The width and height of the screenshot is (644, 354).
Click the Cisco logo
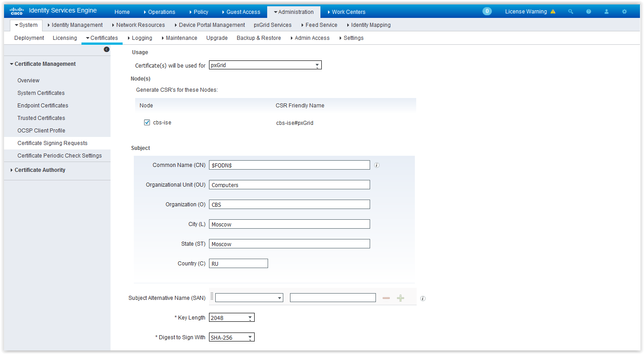coord(16,10)
